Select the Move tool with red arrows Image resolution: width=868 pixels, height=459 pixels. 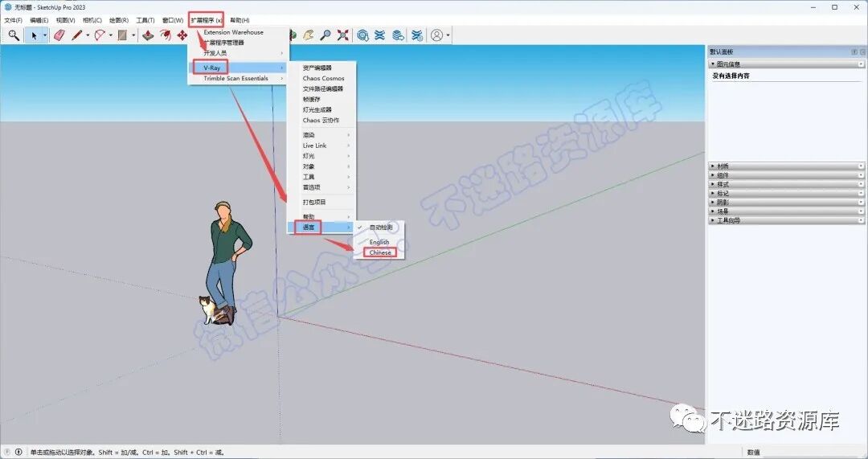coord(182,35)
